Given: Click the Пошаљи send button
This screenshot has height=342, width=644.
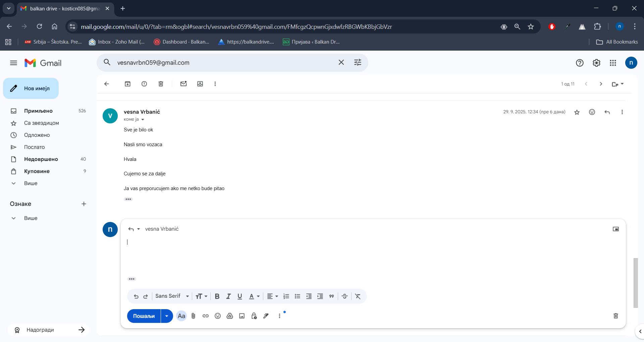Looking at the screenshot, I should click(144, 316).
